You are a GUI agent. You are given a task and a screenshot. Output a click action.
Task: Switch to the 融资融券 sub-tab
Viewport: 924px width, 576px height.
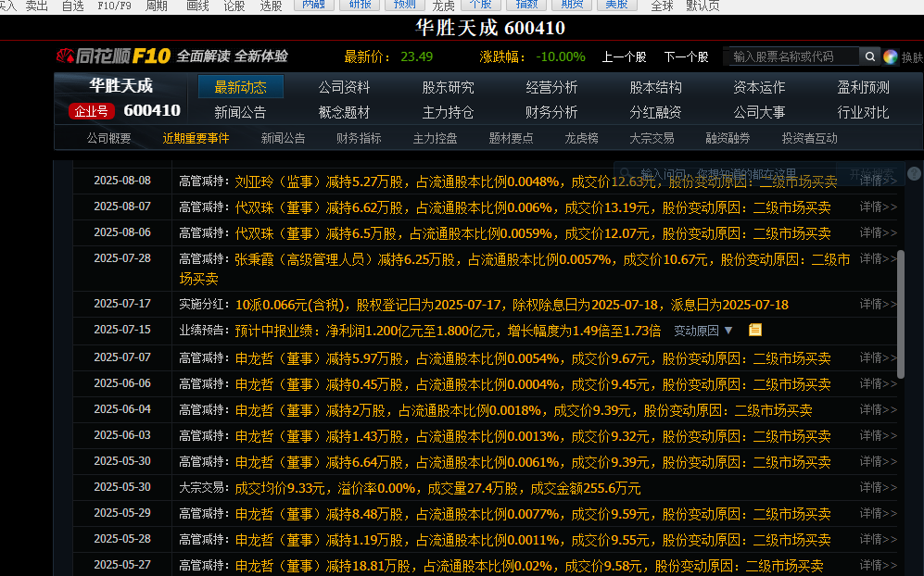pos(728,138)
